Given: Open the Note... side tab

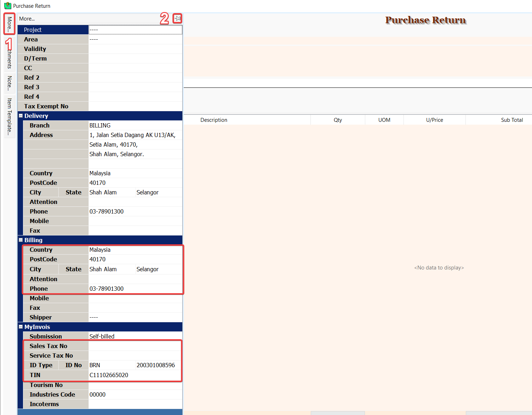Looking at the screenshot, I should (x=10, y=83).
